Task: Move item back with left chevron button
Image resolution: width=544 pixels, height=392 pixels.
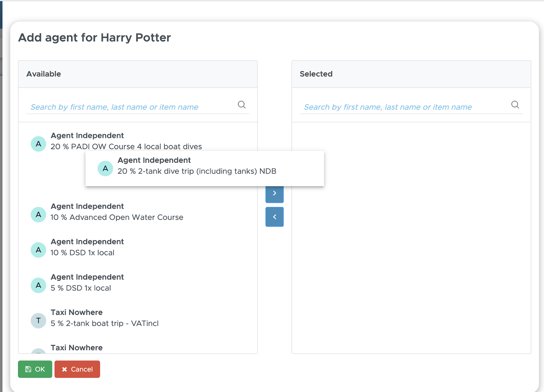Action: click(x=274, y=217)
